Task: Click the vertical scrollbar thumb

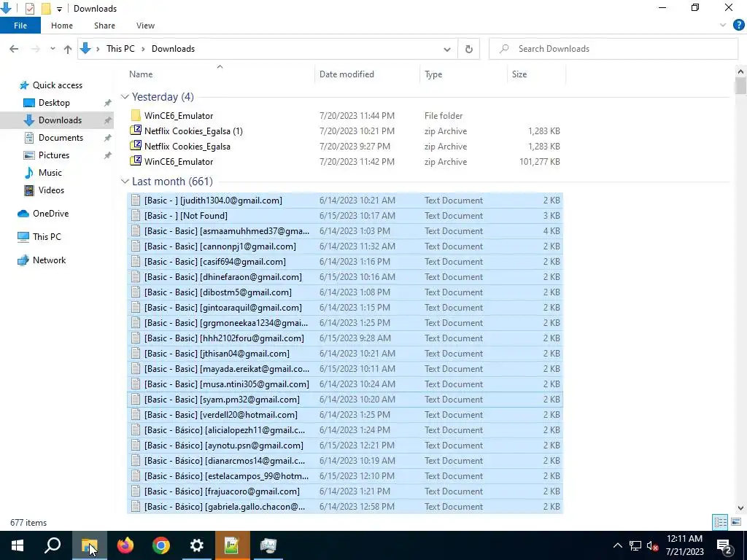Action: click(x=740, y=86)
